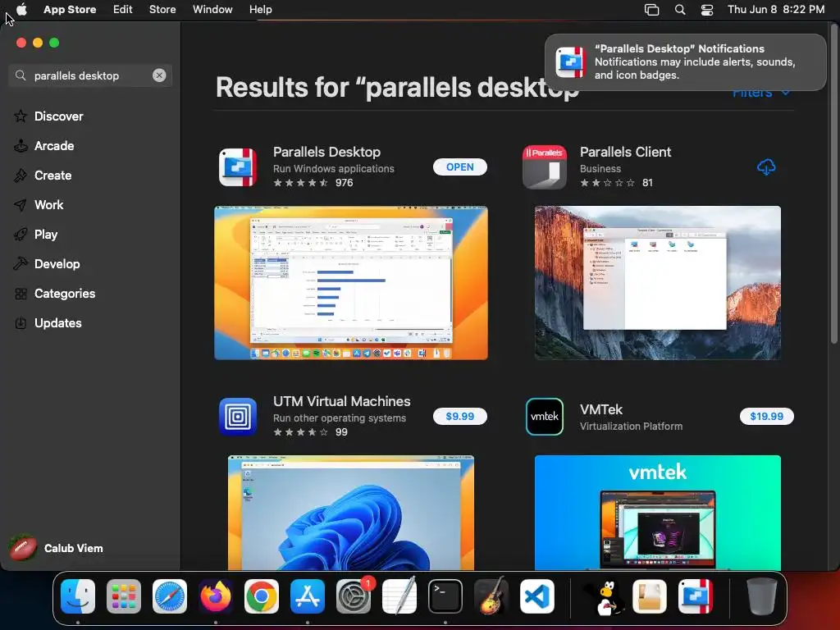Click App Store icon in the Dock
Image resolution: width=840 pixels, height=630 pixels.
click(308, 596)
